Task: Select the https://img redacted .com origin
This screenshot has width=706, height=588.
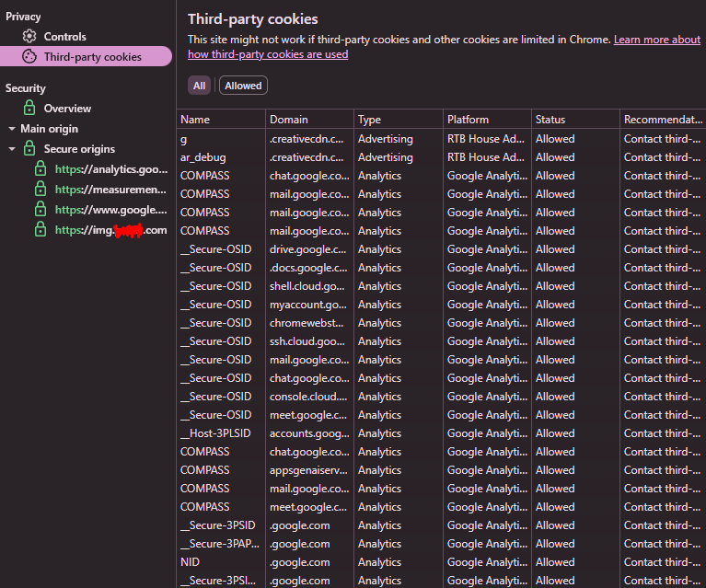Action: pyautogui.click(x=110, y=230)
